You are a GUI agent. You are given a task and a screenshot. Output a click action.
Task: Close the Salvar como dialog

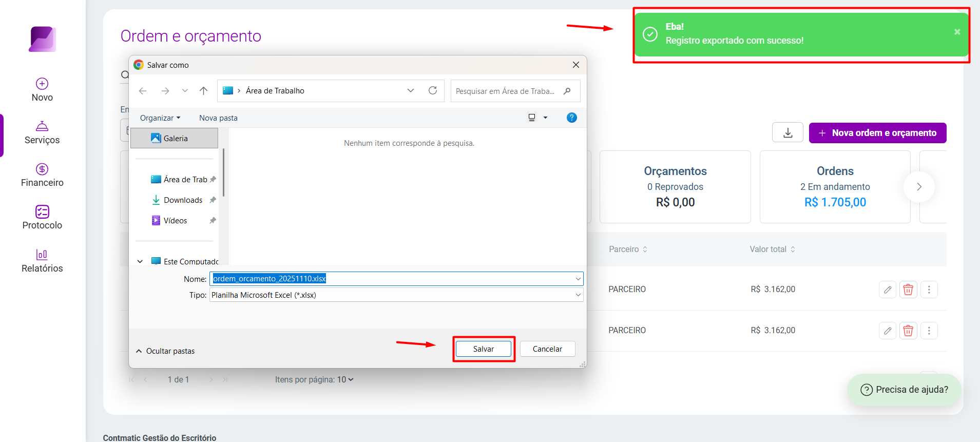point(576,65)
